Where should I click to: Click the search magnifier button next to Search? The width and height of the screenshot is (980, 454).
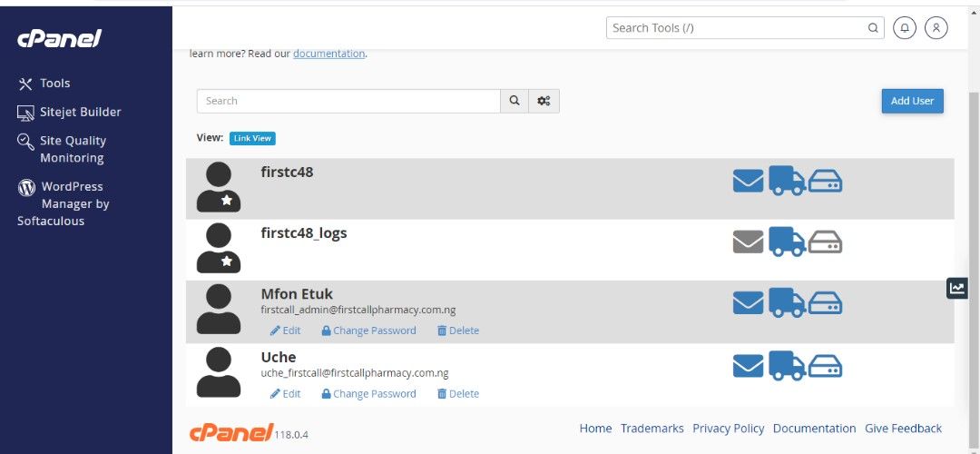[514, 101]
